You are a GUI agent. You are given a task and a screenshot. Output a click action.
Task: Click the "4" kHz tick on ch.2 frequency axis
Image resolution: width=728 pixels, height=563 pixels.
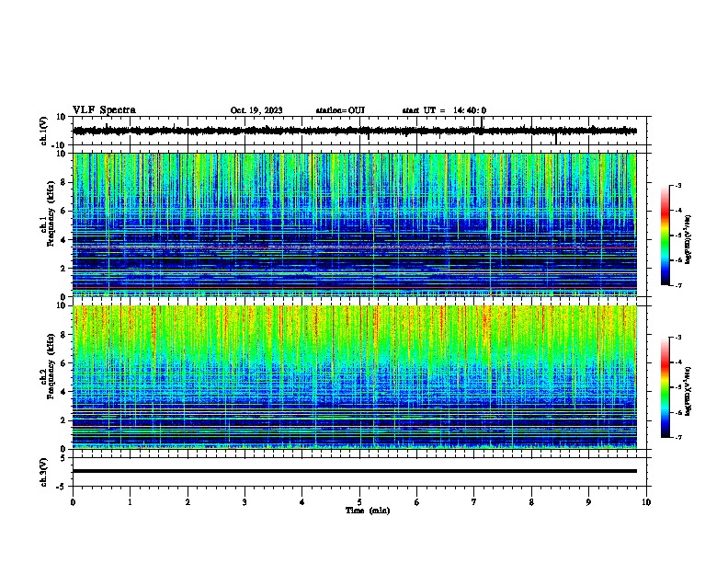[x=64, y=392]
